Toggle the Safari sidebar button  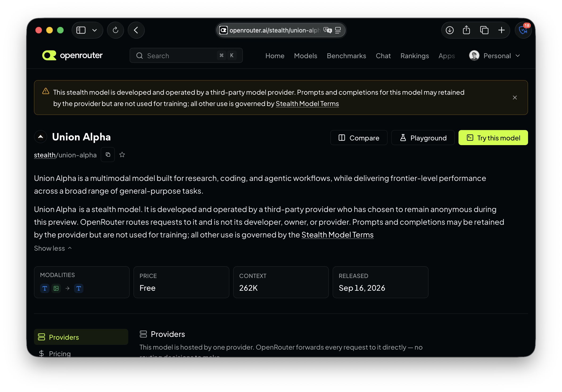(81, 30)
